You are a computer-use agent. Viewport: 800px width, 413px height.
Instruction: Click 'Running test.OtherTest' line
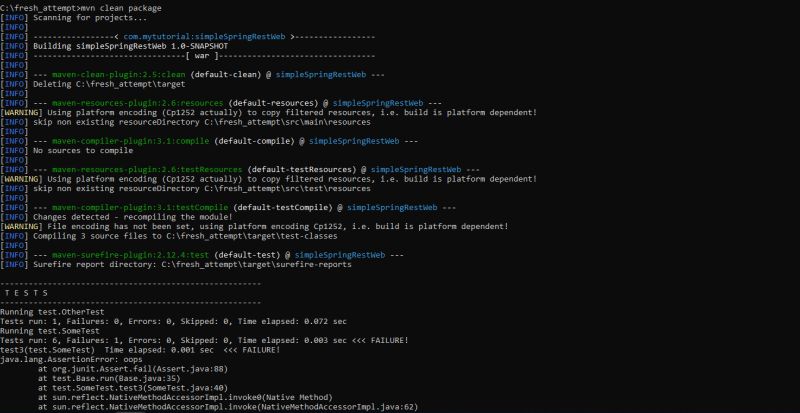pyautogui.click(x=52, y=312)
